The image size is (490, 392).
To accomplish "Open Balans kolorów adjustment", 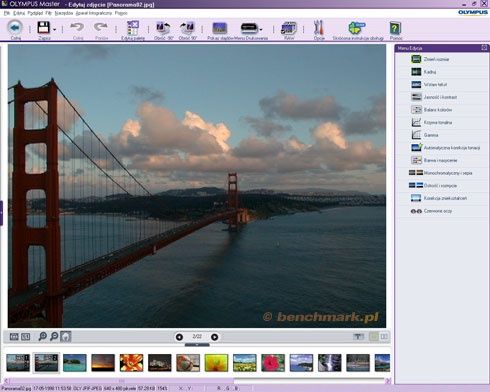I will pos(442,110).
